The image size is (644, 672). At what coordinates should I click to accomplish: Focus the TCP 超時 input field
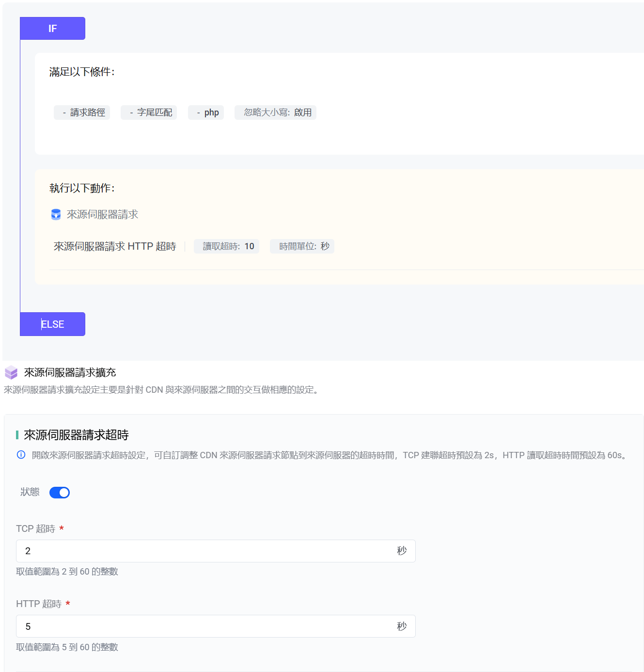point(204,551)
